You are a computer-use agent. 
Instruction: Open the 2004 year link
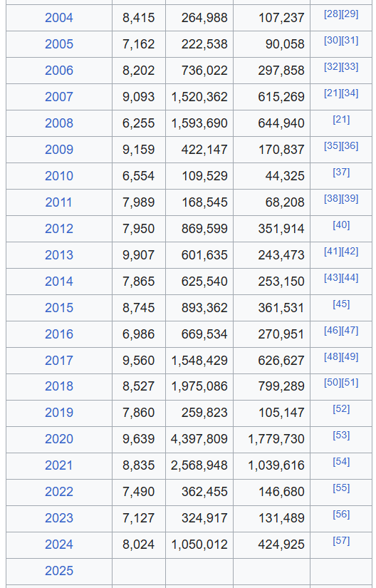pyautogui.click(x=59, y=18)
